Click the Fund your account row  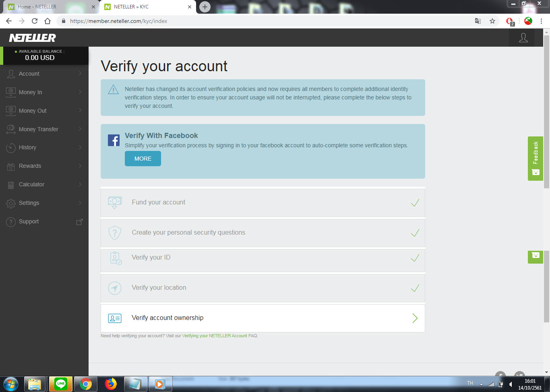point(263,202)
